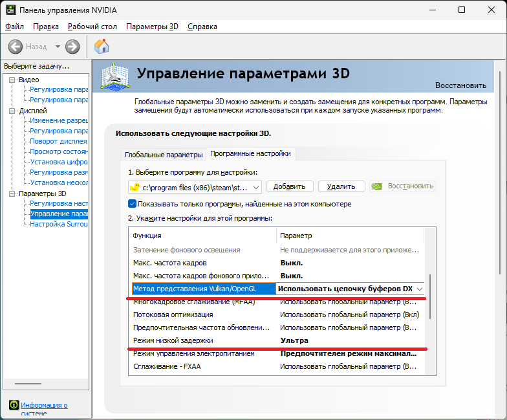Click the NVIDIA app icon in title bar
The height and width of the screenshot is (420, 507).
click(11, 10)
